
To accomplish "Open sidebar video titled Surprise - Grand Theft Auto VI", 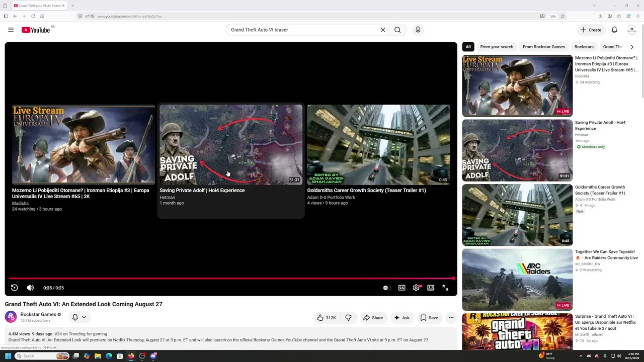I will (x=606, y=322).
